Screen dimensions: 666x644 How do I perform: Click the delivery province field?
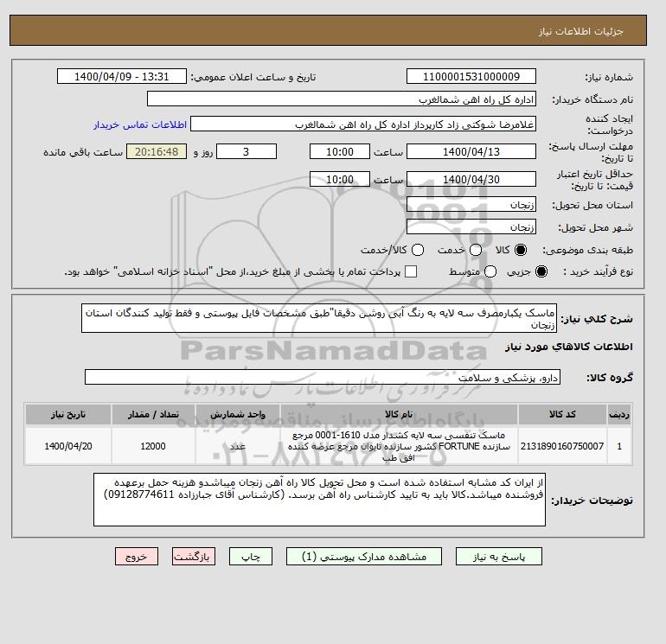pyautogui.click(x=471, y=205)
